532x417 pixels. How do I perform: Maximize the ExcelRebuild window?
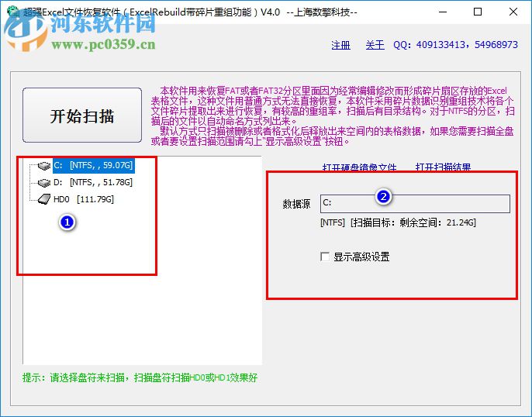478,12
